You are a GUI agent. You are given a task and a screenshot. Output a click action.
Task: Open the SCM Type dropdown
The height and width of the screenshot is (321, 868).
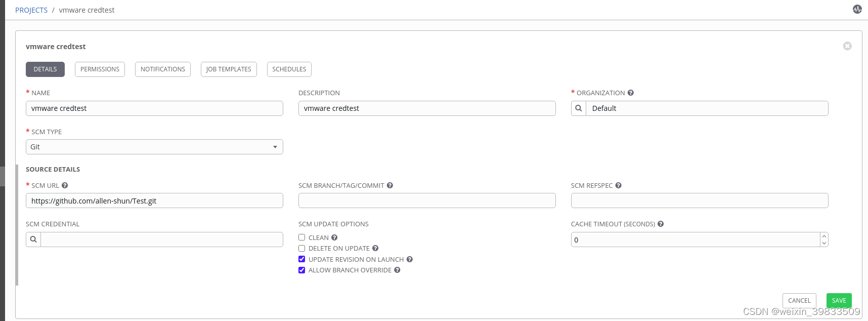click(x=154, y=147)
